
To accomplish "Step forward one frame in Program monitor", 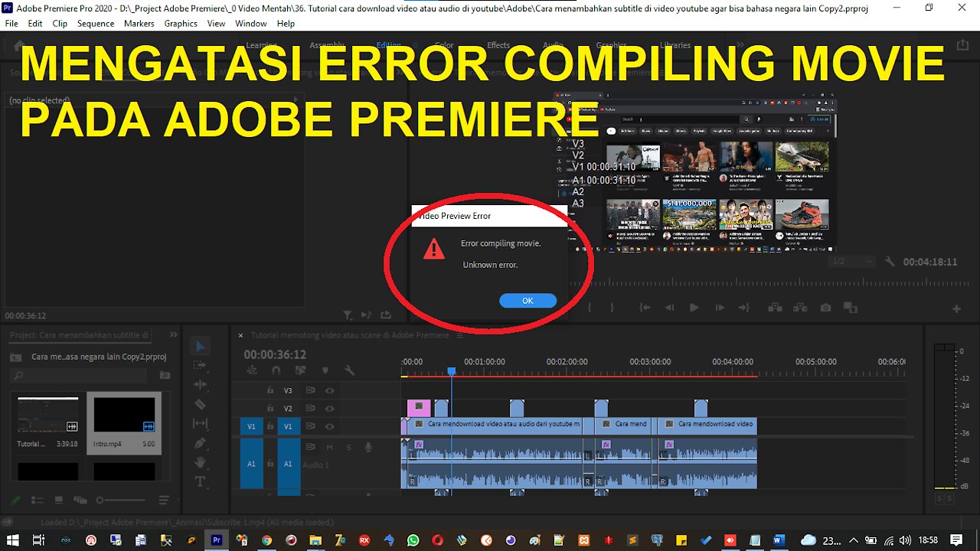I will point(719,308).
